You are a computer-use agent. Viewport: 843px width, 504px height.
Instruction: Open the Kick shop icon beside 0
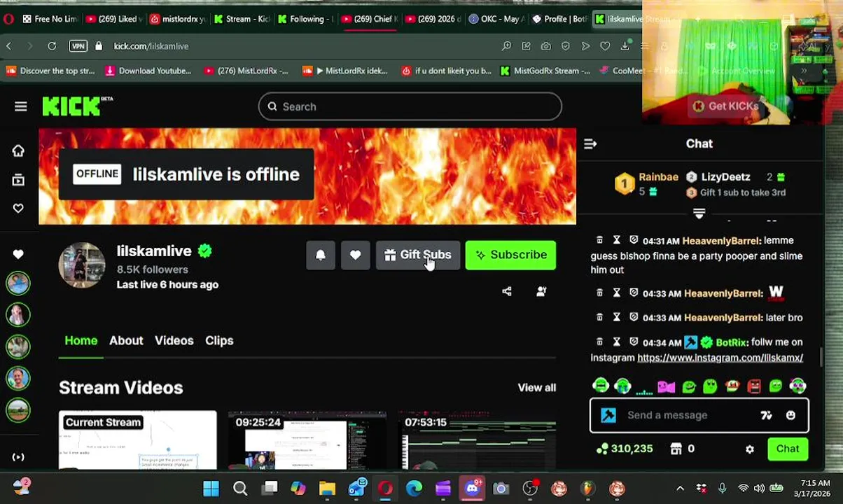(x=676, y=449)
